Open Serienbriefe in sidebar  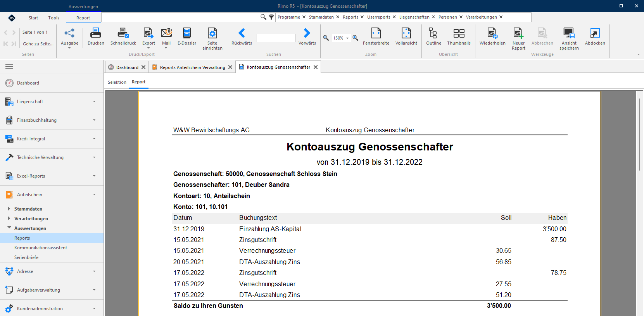[26, 257]
